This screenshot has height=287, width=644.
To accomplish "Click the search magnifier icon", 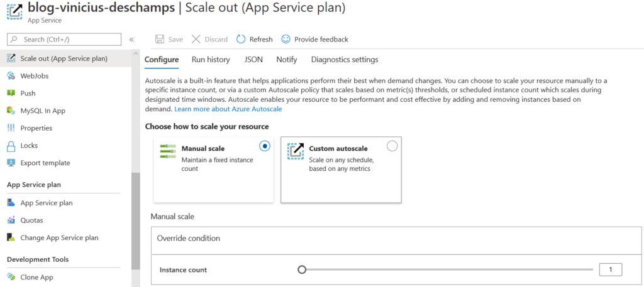I will [x=14, y=40].
